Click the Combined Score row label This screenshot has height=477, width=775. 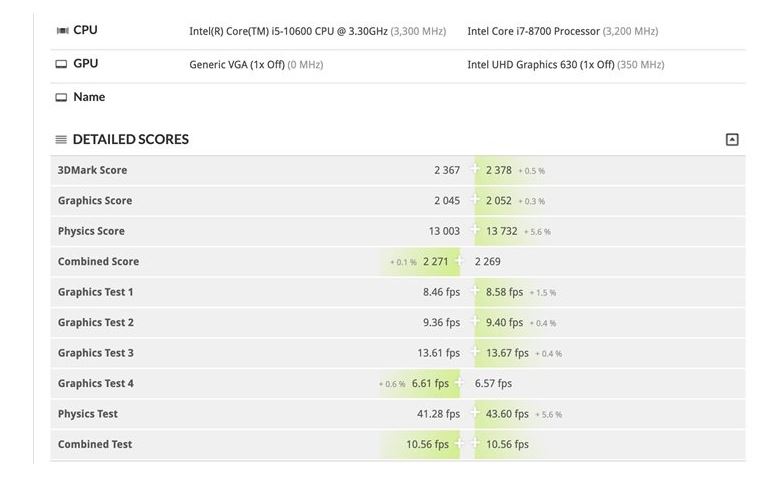[98, 262]
